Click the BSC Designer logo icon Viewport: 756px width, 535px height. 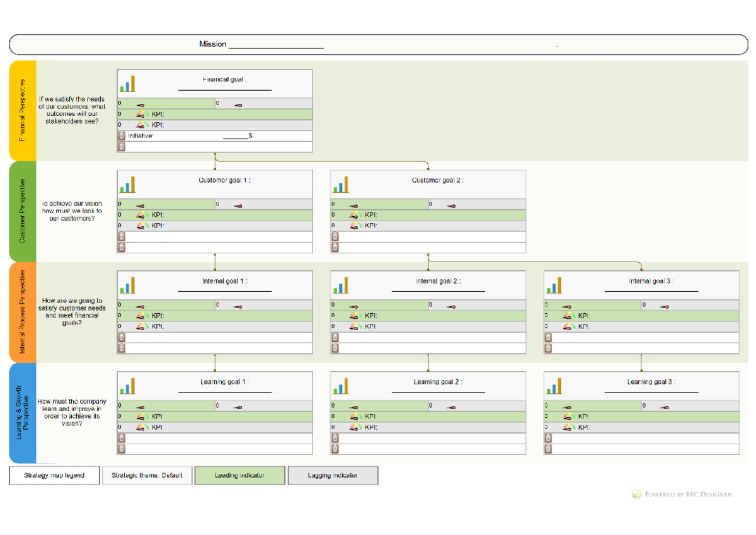[637, 494]
